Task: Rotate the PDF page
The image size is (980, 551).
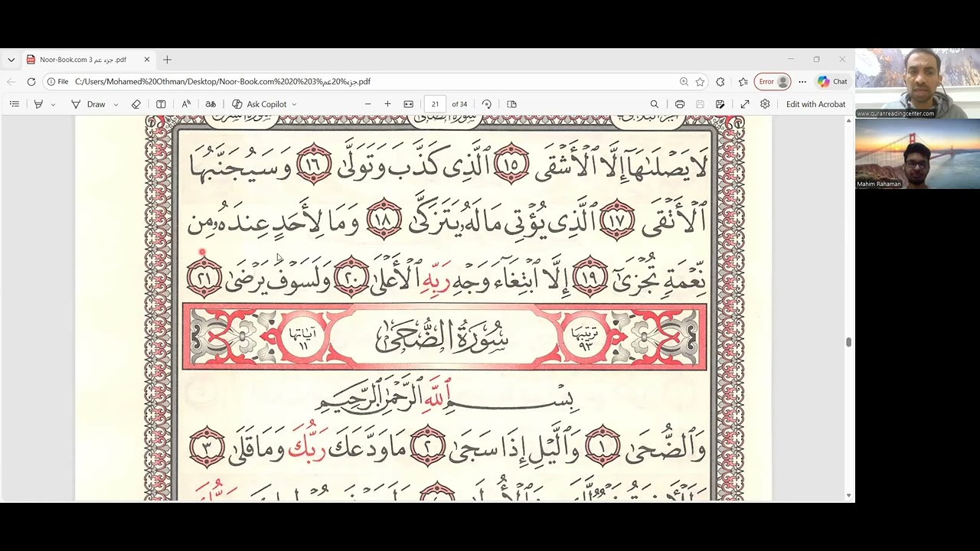Action: [487, 104]
